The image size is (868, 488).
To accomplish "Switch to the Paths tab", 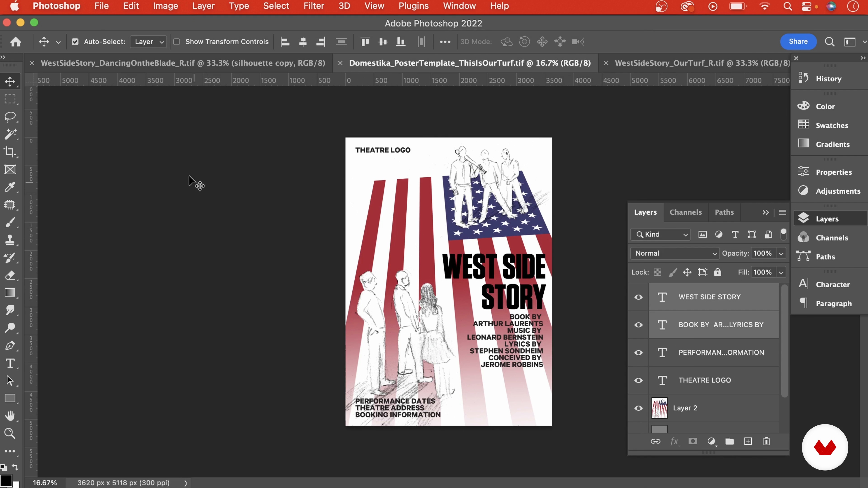I will [x=724, y=212].
